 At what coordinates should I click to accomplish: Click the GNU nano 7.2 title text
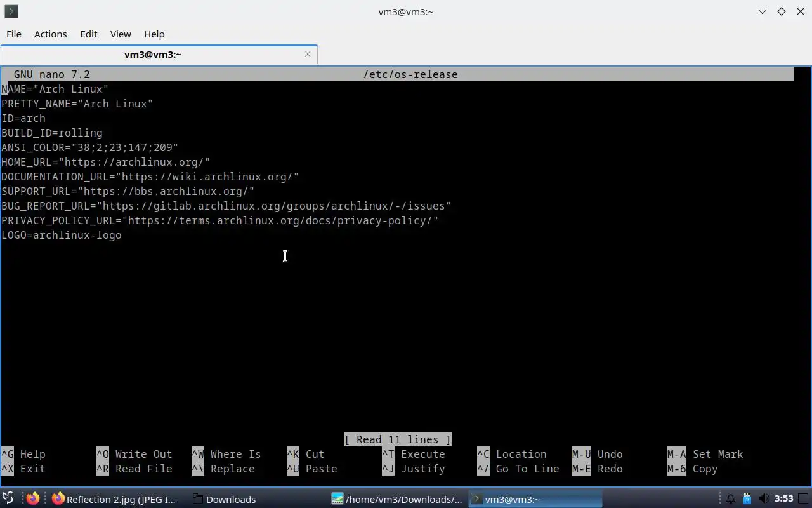(52, 74)
